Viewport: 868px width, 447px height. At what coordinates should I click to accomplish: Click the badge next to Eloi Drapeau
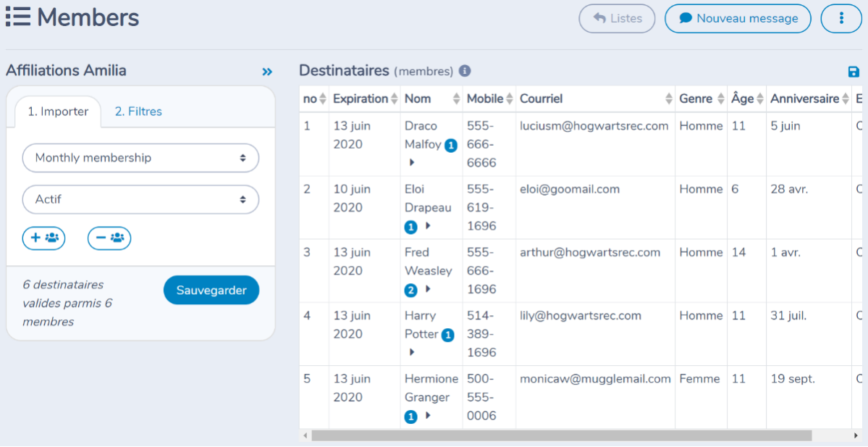[410, 227]
